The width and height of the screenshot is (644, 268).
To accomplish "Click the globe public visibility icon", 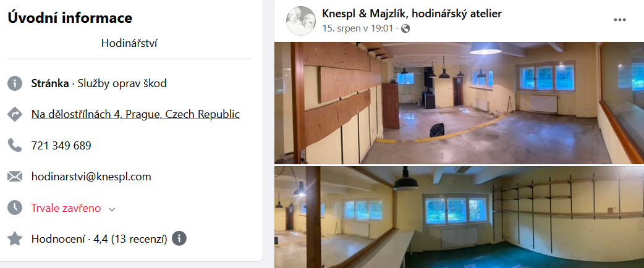I will pyautogui.click(x=405, y=28).
